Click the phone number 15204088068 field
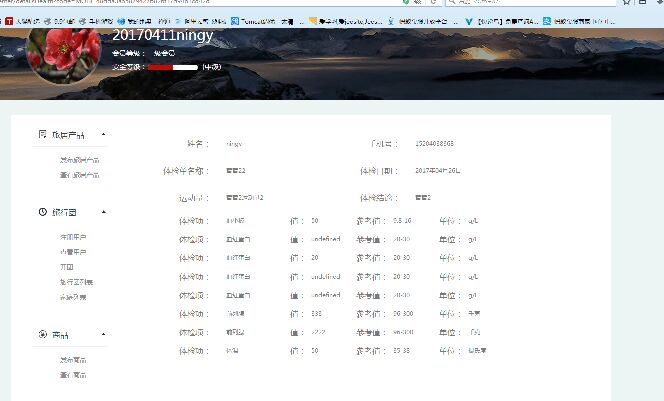 coord(440,144)
